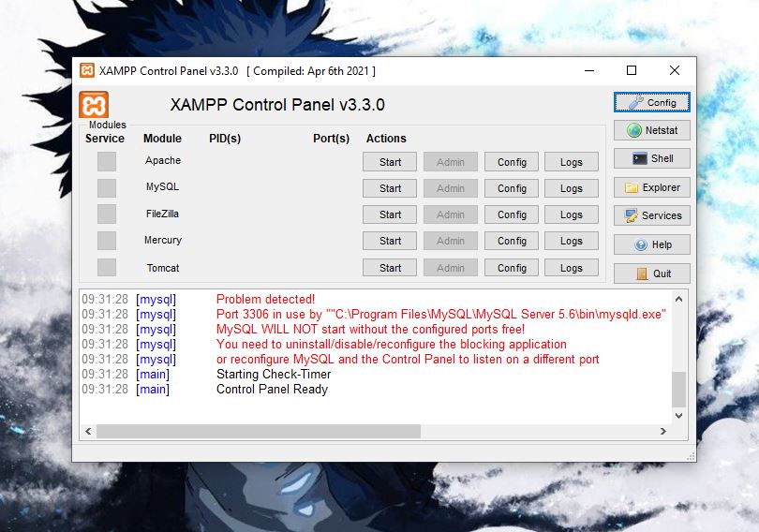The height and width of the screenshot is (532, 759).
Task: Open Config for the FileZilla module
Action: [512, 214]
